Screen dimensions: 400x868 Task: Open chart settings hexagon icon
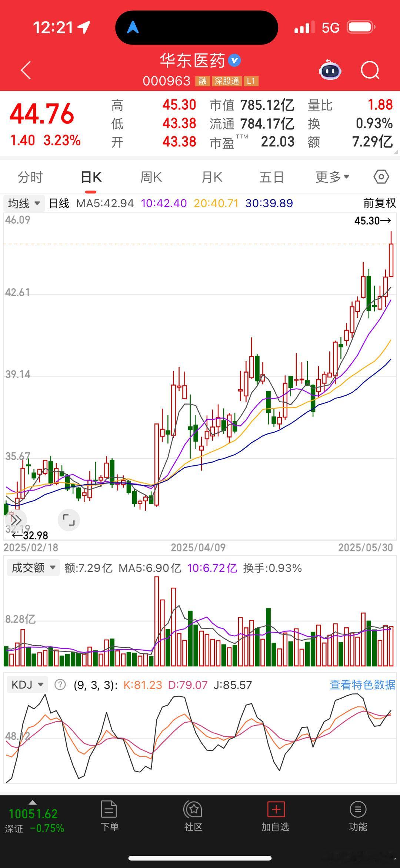(381, 177)
